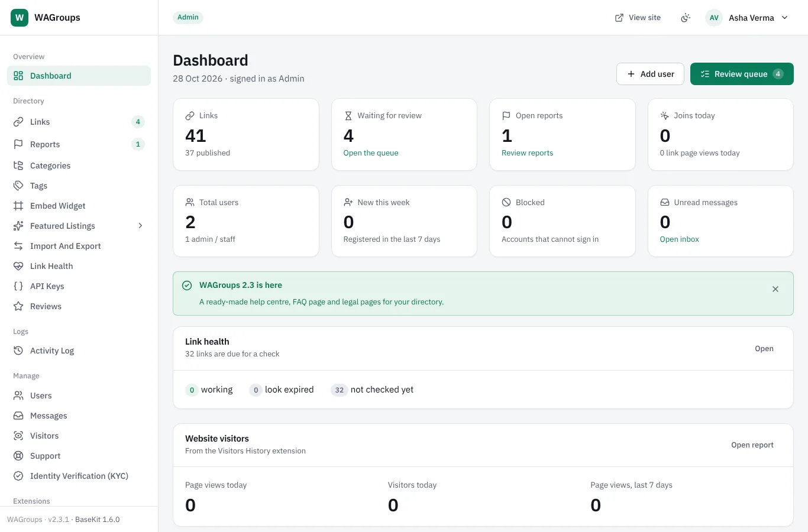Click the Link Health heart icon
Screen dimensions: 808x532
tap(18, 266)
